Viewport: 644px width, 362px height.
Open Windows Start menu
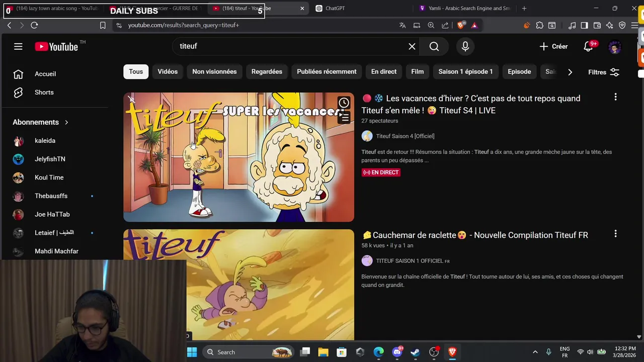coord(192,352)
